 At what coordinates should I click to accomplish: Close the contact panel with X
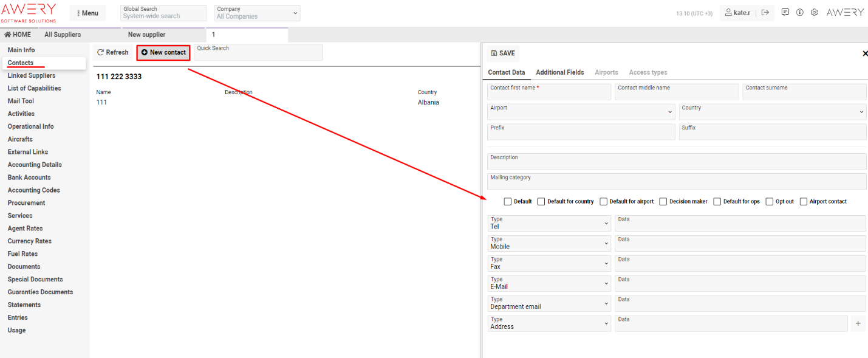pyautogui.click(x=865, y=53)
